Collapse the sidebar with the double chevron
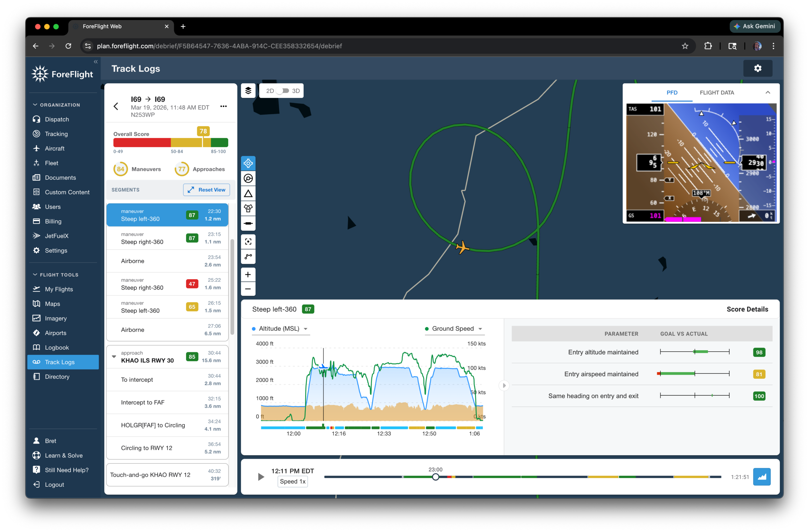This screenshot has width=809, height=532. 95,62
